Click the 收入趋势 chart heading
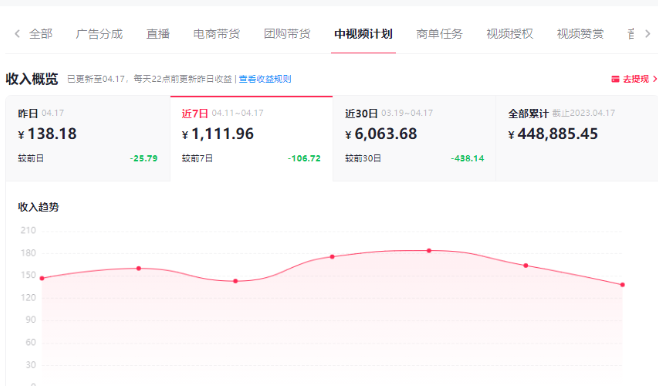The image size is (658, 386). 38,207
